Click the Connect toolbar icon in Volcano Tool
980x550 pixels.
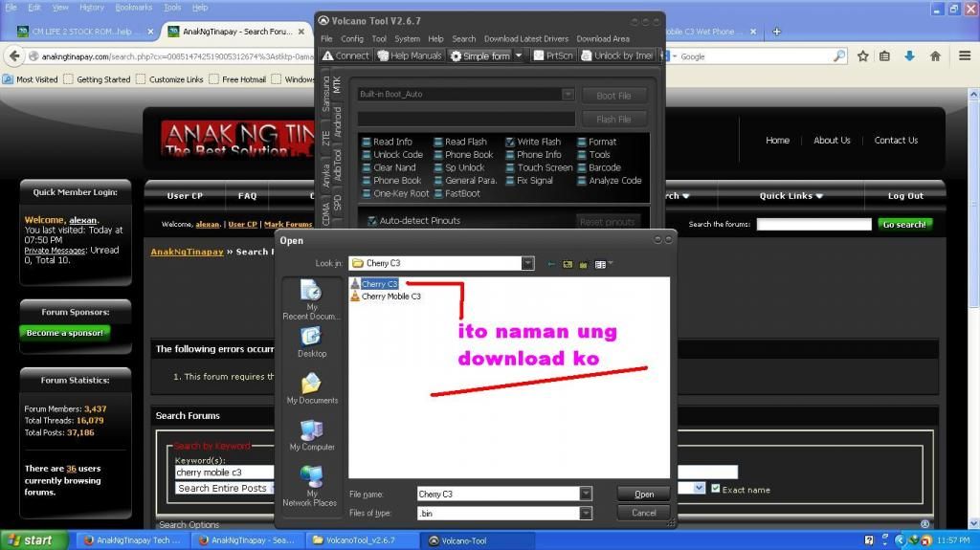click(x=345, y=55)
